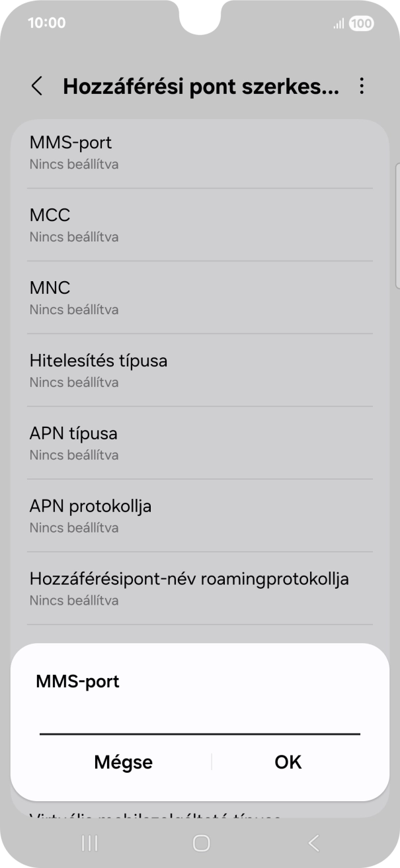Dismiss the dialog using Mégse

(123, 761)
